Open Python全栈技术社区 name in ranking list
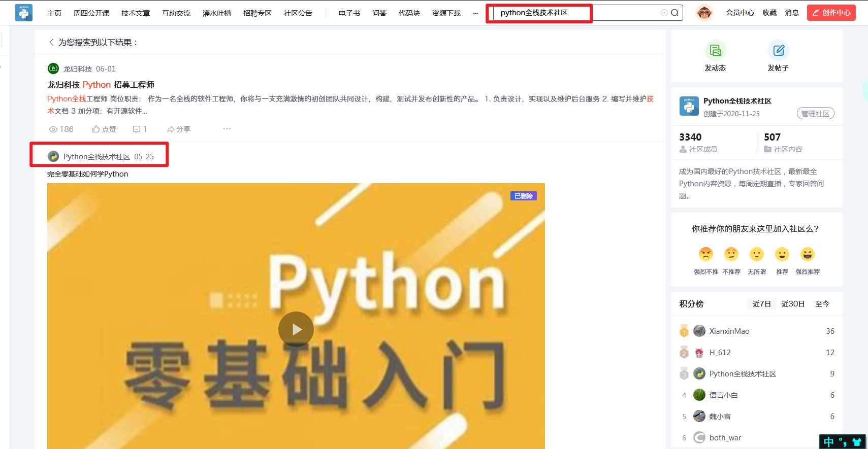Screen dimensions: 868x449 tap(743, 374)
